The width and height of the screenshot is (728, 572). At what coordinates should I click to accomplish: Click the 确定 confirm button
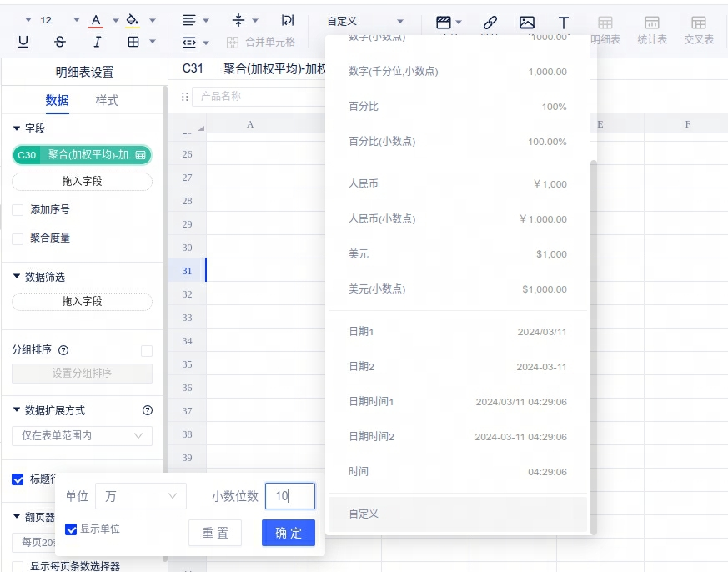click(x=288, y=533)
